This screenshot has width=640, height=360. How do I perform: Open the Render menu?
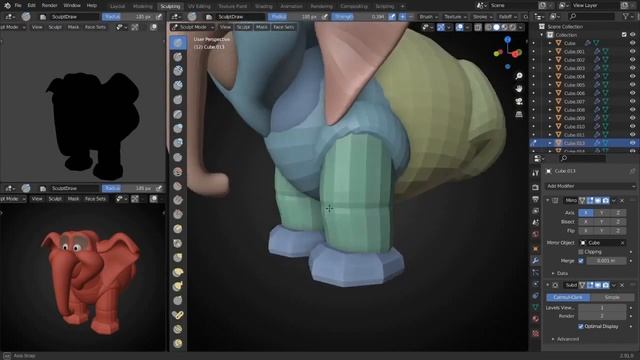(x=49, y=6)
